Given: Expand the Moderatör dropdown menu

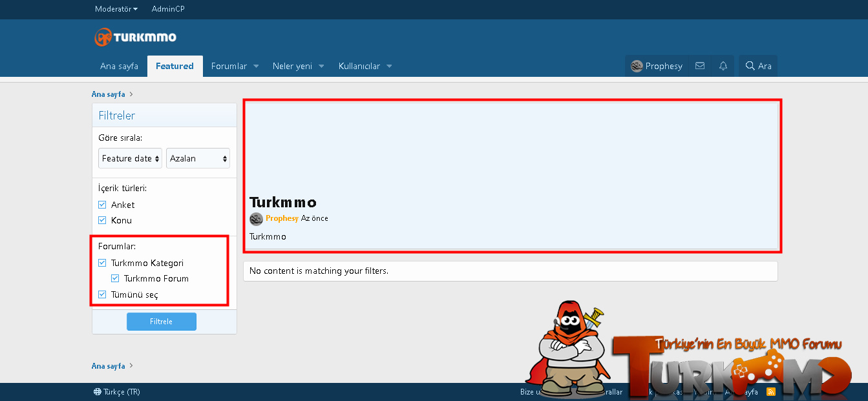Looking at the screenshot, I should tap(116, 9).
